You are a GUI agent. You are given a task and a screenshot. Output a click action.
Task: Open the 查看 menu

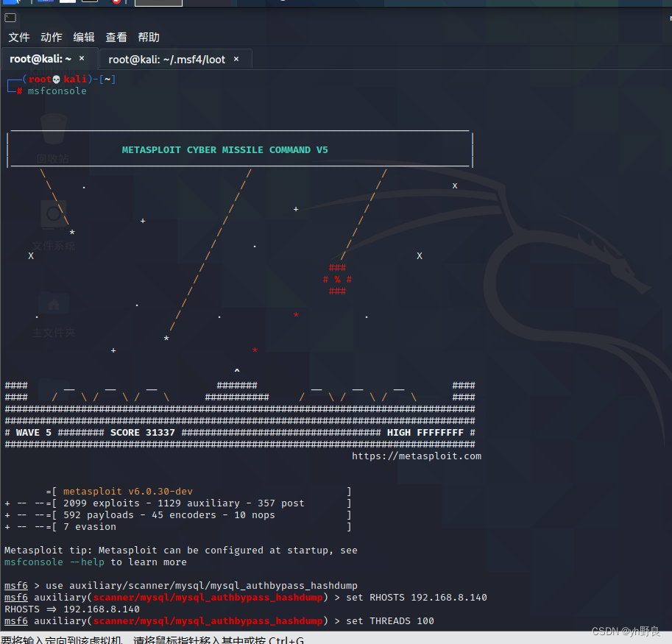coord(116,38)
